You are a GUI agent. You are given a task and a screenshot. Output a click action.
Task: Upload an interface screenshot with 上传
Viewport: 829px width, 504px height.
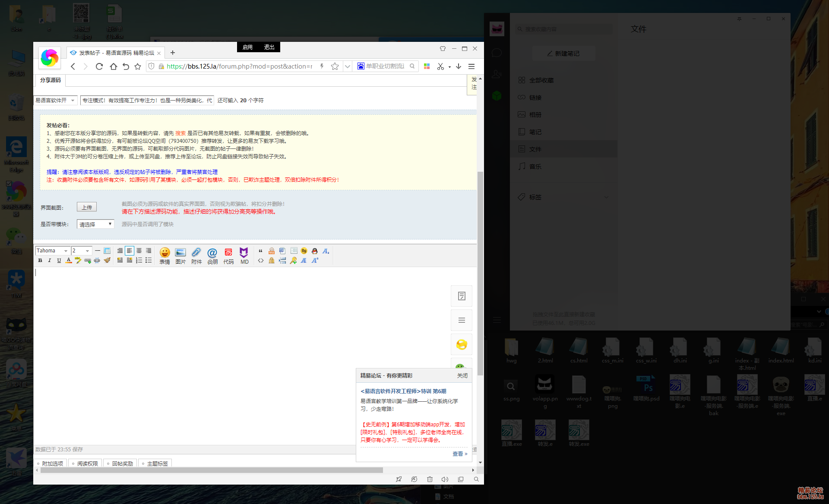87,207
